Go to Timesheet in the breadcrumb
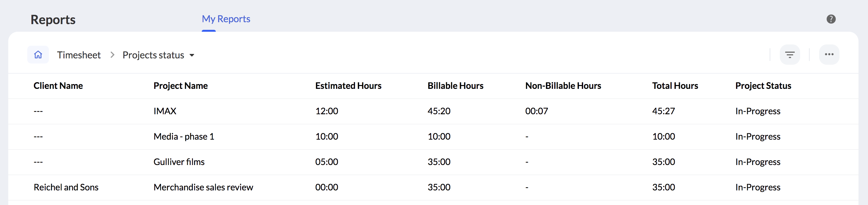The image size is (868, 205). 79,55
